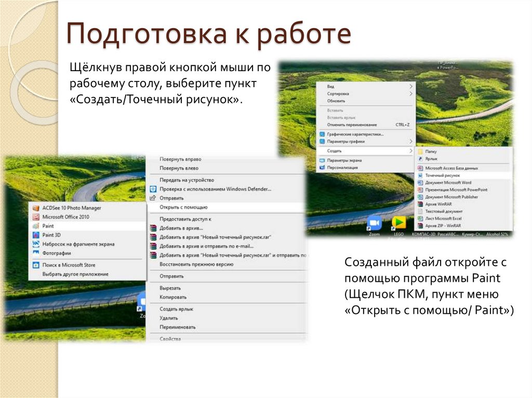Expand the Вид submenu arrow
Viewport: 532px width, 398px height.
(x=410, y=87)
